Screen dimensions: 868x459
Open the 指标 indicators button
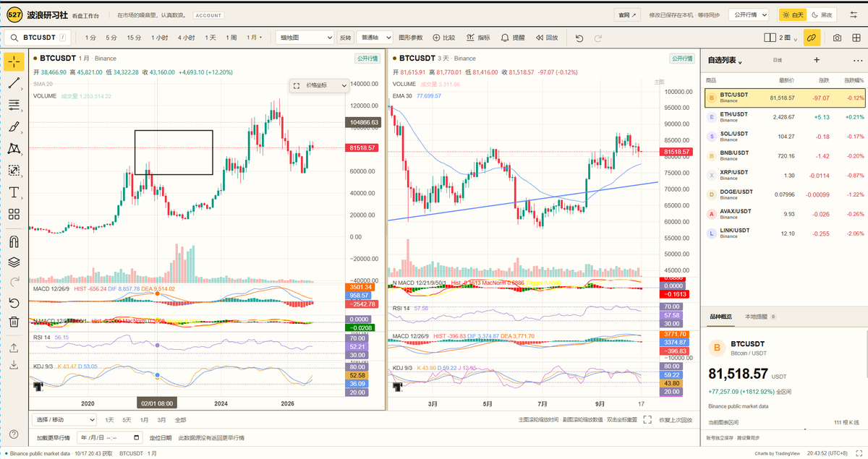pos(479,38)
